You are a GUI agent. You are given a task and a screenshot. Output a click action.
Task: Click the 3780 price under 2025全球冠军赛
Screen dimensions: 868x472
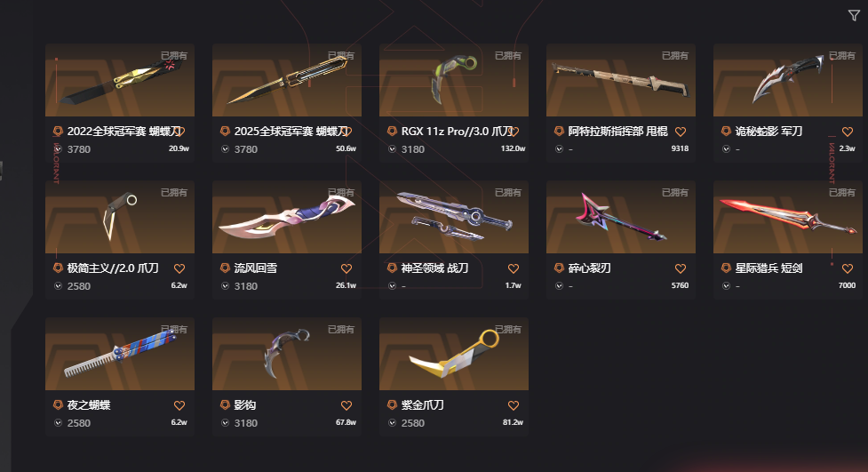246,149
